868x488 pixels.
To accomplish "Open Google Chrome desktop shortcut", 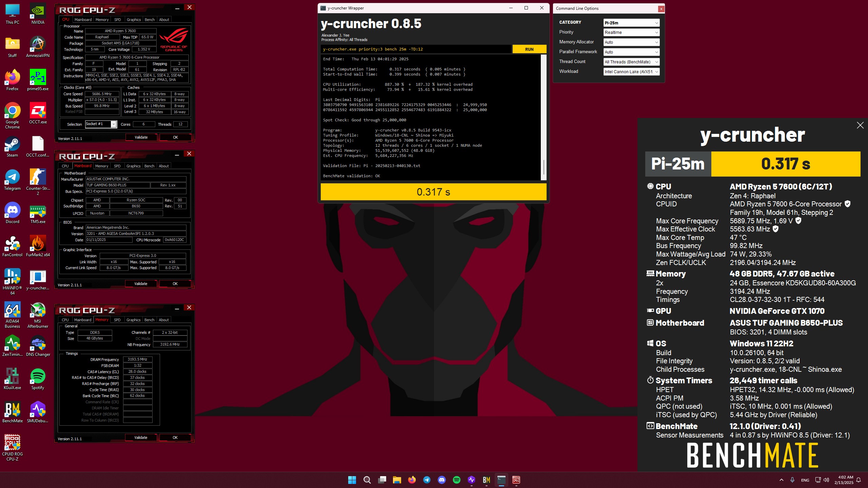I will tap(13, 116).
